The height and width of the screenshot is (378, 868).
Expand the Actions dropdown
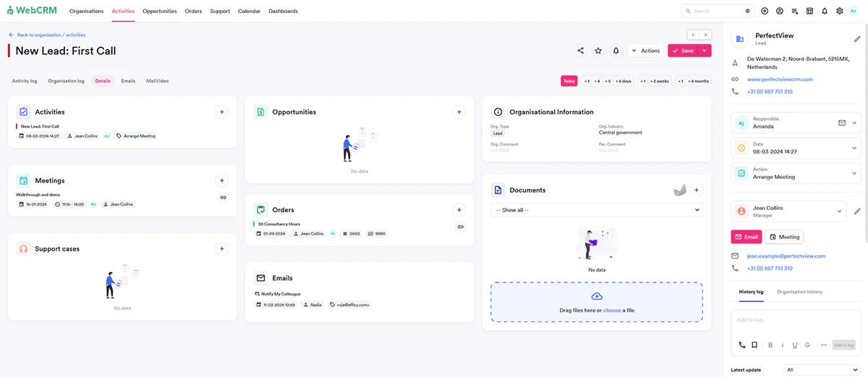[x=645, y=51]
